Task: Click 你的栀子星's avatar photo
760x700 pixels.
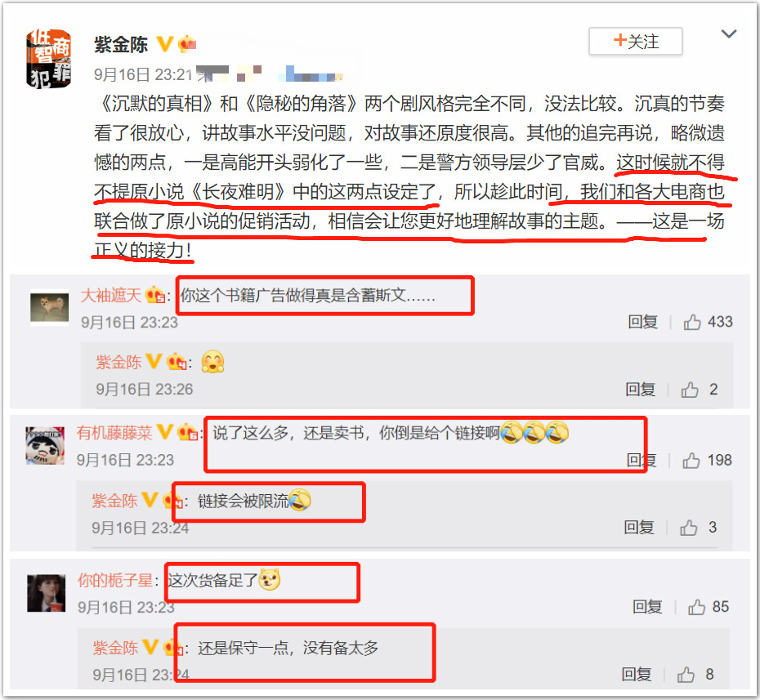Action: (x=46, y=594)
